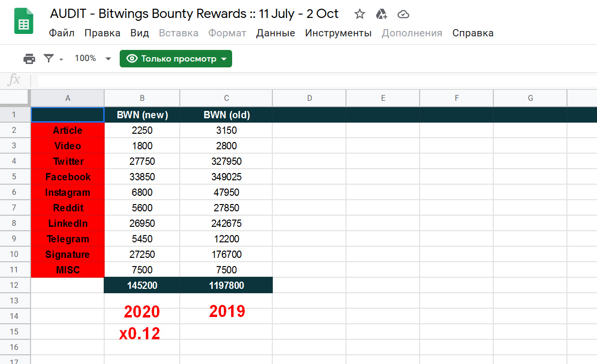Expand the filter views dropdown arrow
The image size is (597, 364).
62,59
